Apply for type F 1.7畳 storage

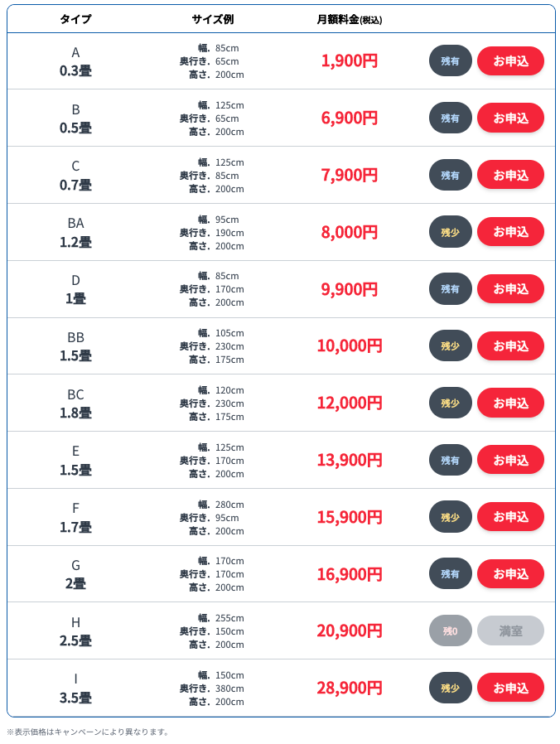(510, 517)
